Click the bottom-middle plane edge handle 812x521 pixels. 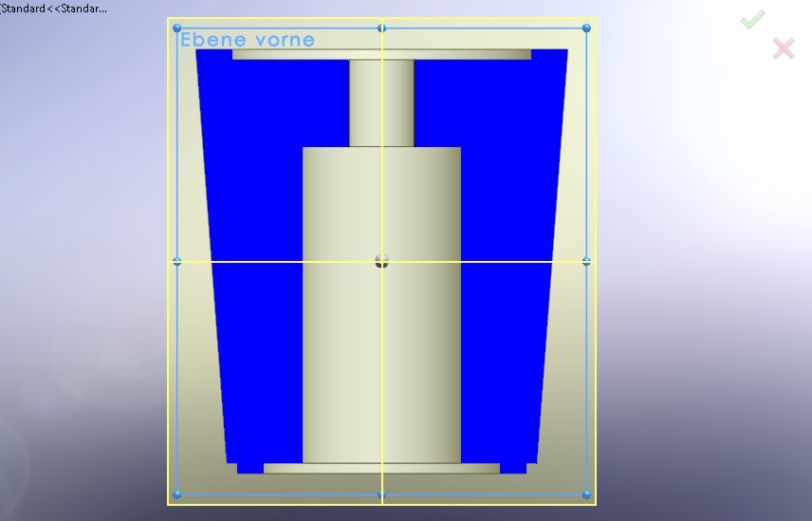[381, 494]
